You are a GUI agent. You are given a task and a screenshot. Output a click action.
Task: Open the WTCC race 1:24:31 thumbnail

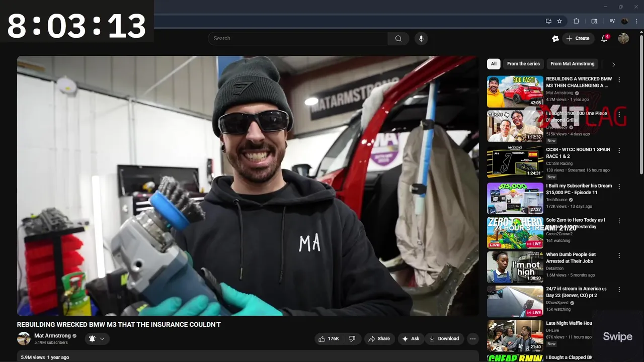click(x=515, y=162)
